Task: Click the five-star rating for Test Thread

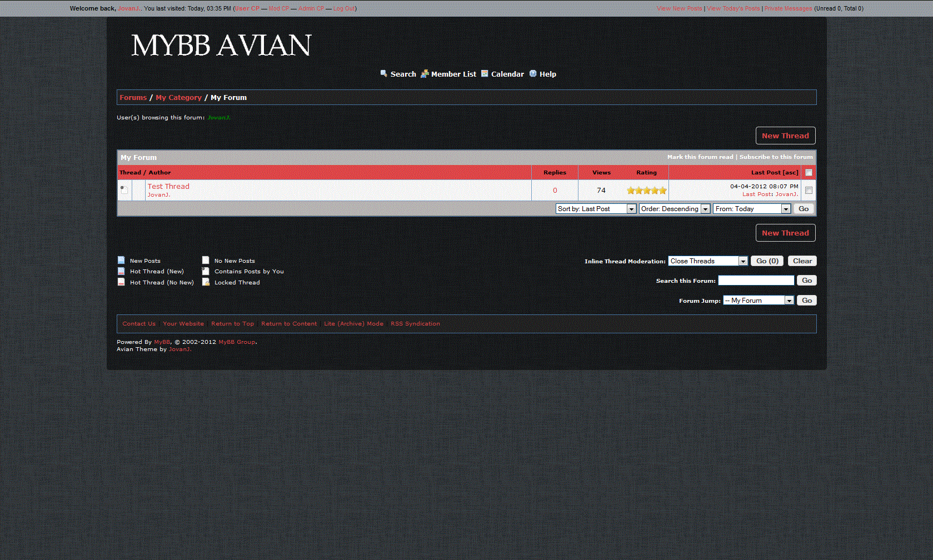Action: [x=646, y=191]
